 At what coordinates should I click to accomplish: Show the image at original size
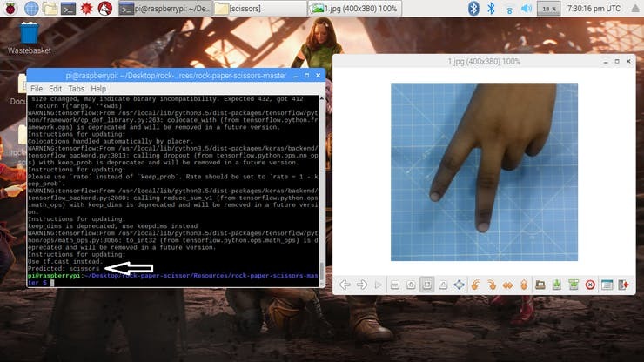click(443, 285)
